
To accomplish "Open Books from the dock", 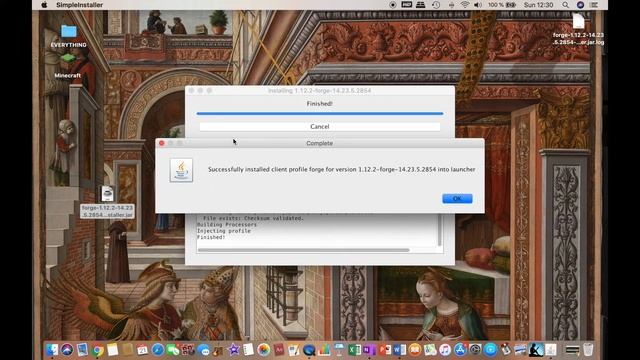I will tap(415, 349).
